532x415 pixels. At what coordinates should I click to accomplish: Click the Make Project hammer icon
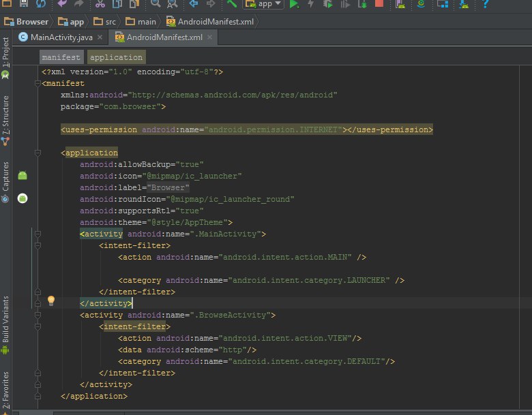231,4
